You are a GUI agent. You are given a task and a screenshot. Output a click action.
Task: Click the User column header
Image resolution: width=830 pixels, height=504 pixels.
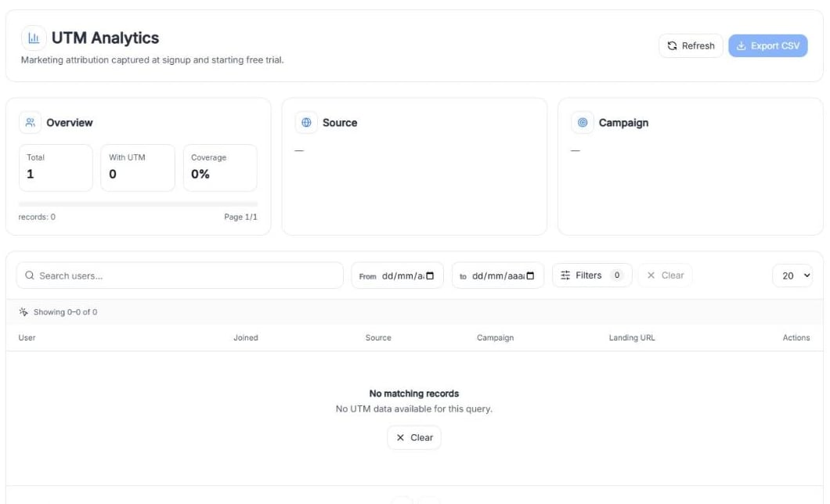click(27, 338)
